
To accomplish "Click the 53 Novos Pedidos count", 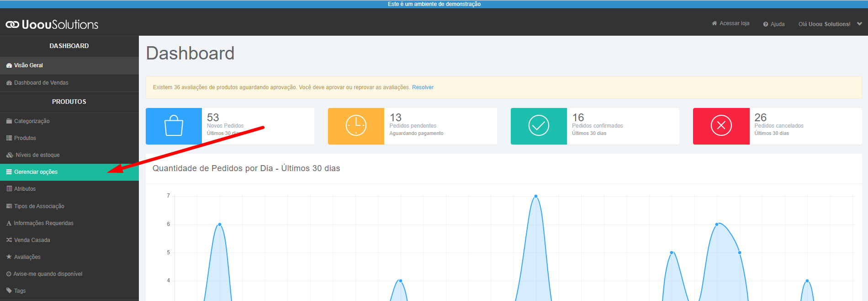I will (x=213, y=118).
